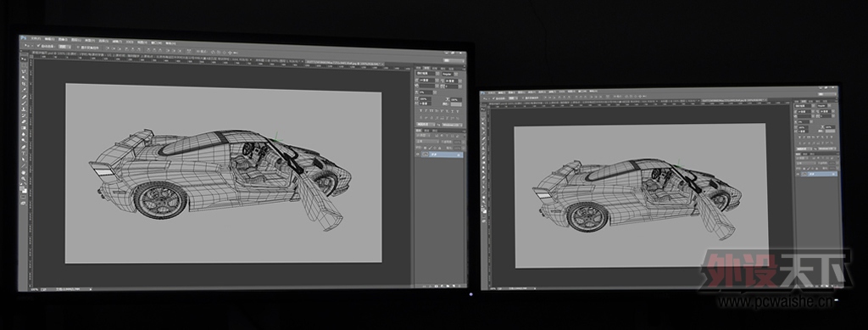Hide the highlighted layer on the larger monitor
Image resolution: width=868 pixels, height=330 pixels.
click(x=417, y=154)
